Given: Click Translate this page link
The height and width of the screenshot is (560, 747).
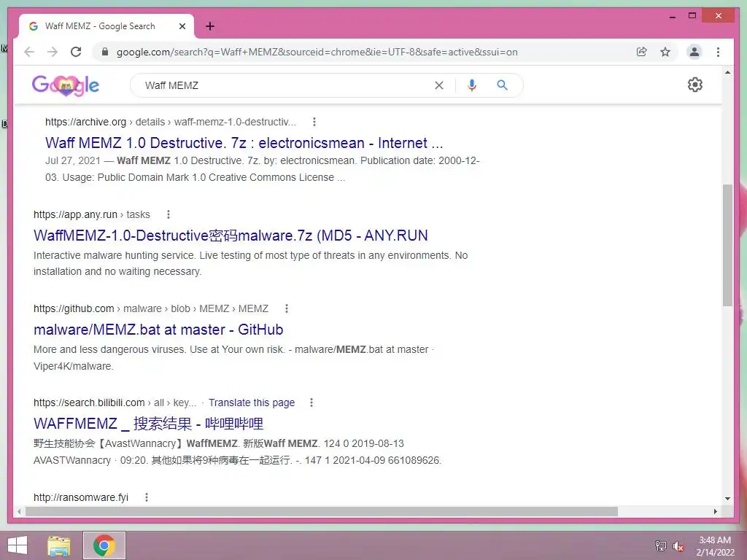Looking at the screenshot, I should click(252, 402).
